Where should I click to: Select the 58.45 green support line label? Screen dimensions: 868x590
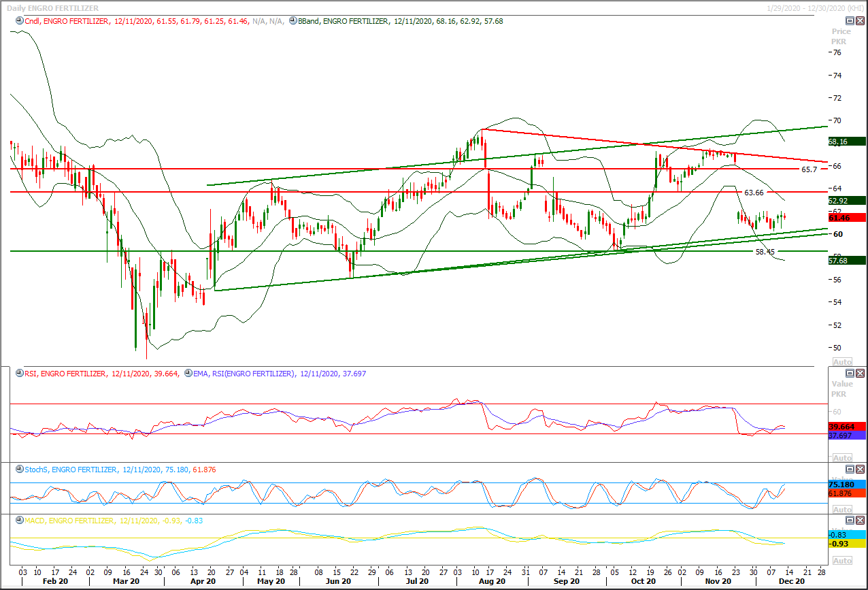click(765, 252)
